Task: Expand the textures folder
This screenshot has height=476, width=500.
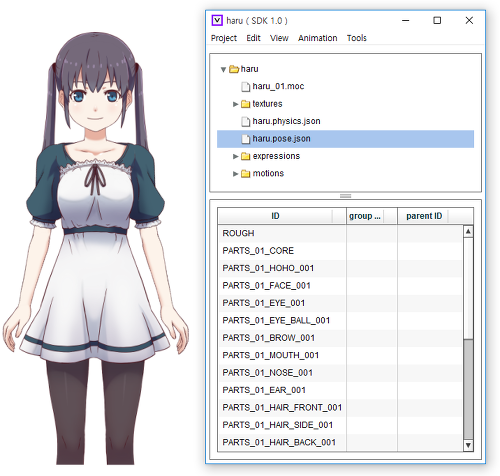Action: click(x=235, y=104)
